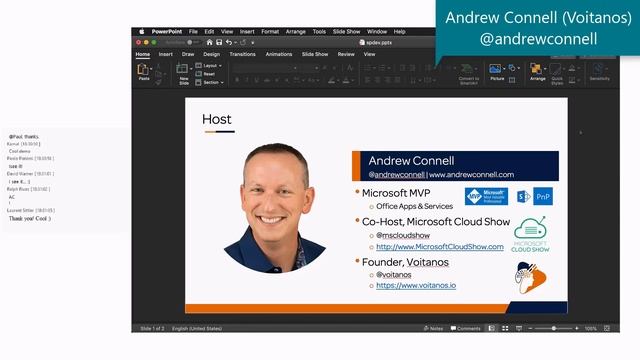Expand the Picture dropdown arrow
Image resolution: width=640 pixels, height=360 pixels.
pos(504,69)
